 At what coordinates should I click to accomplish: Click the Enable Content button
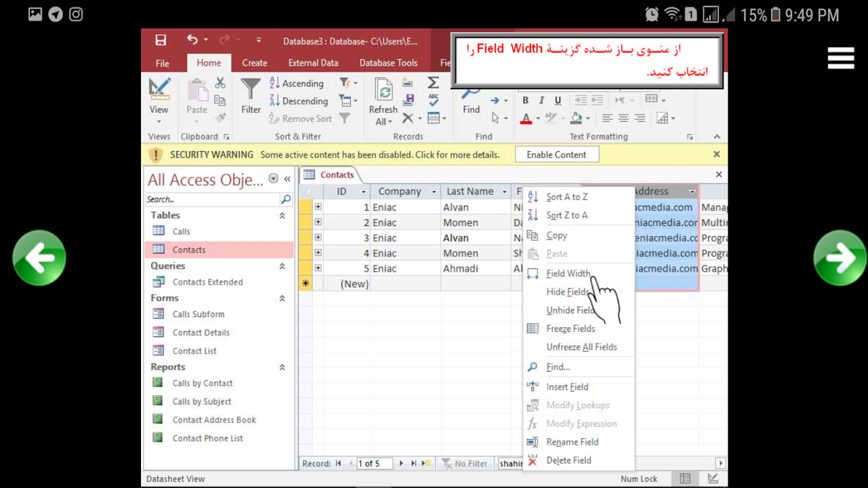click(557, 154)
